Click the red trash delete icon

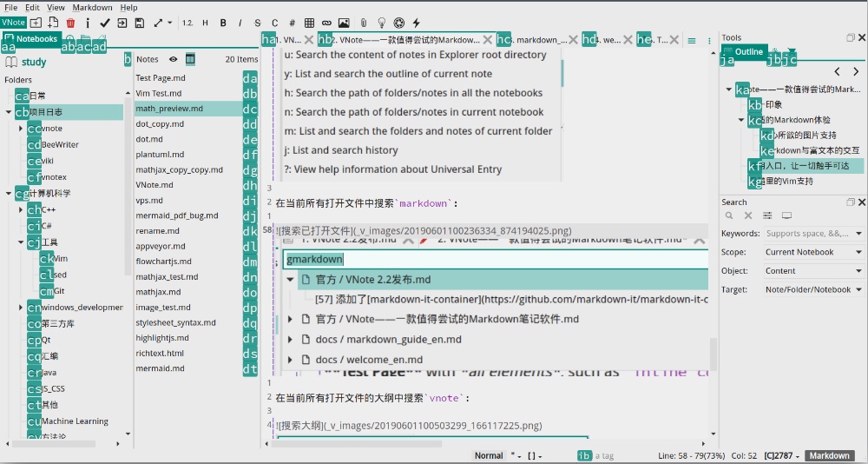click(70, 23)
